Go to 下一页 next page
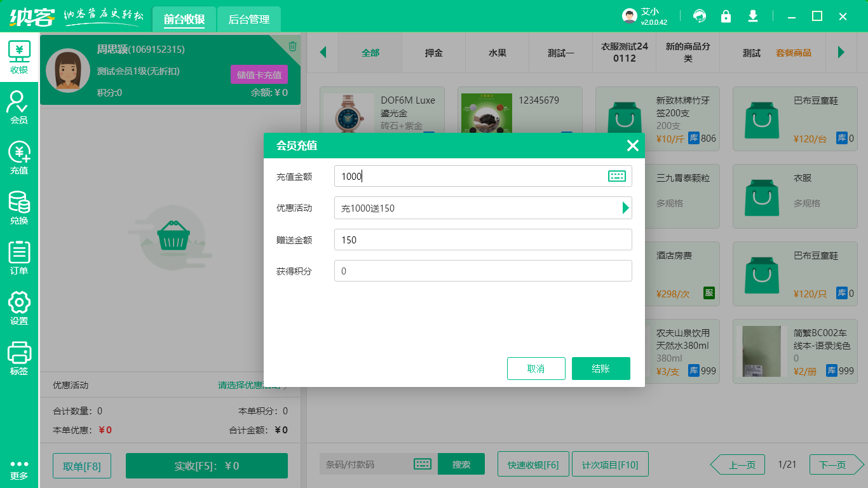This screenshot has width=868, height=488. coord(837,465)
